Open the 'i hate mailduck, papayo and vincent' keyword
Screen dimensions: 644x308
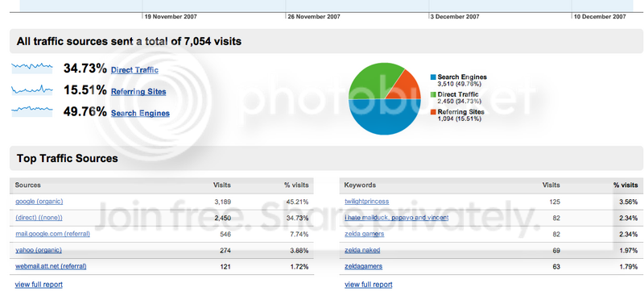(x=396, y=218)
